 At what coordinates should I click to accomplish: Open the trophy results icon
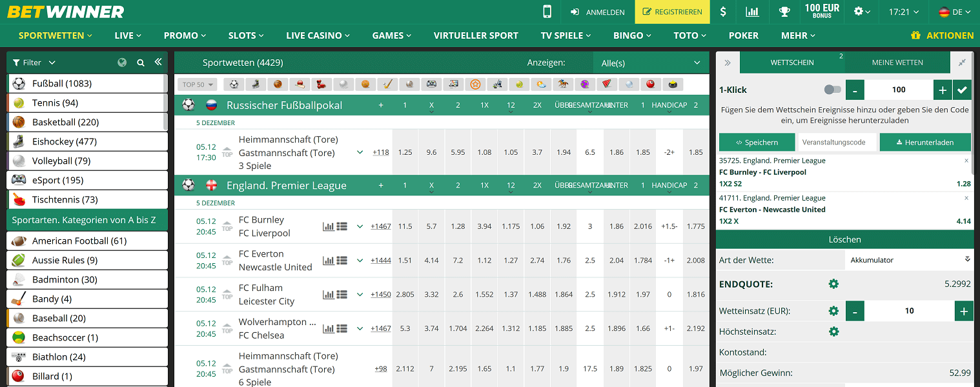pos(784,12)
